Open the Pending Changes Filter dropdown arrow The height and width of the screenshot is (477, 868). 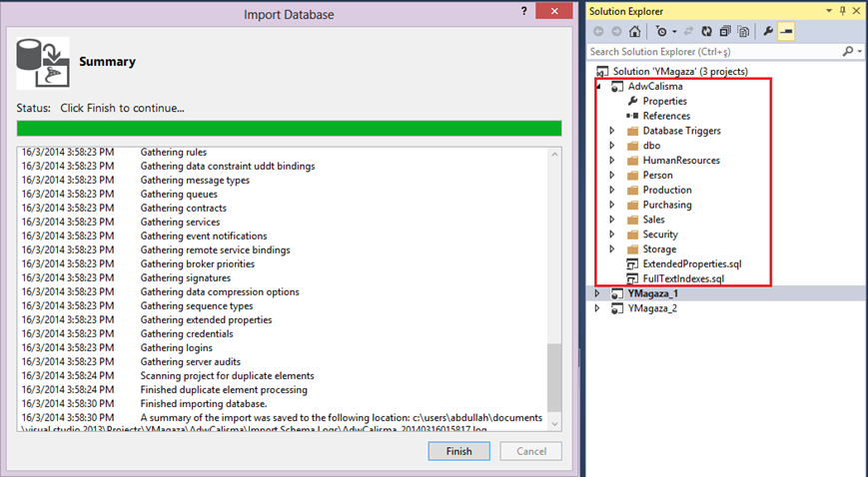tap(674, 32)
